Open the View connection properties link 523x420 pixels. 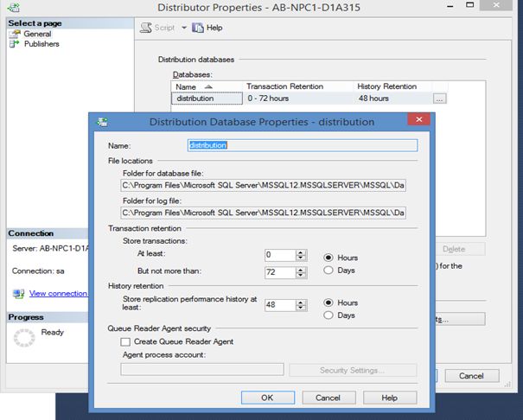coord(59,294)
